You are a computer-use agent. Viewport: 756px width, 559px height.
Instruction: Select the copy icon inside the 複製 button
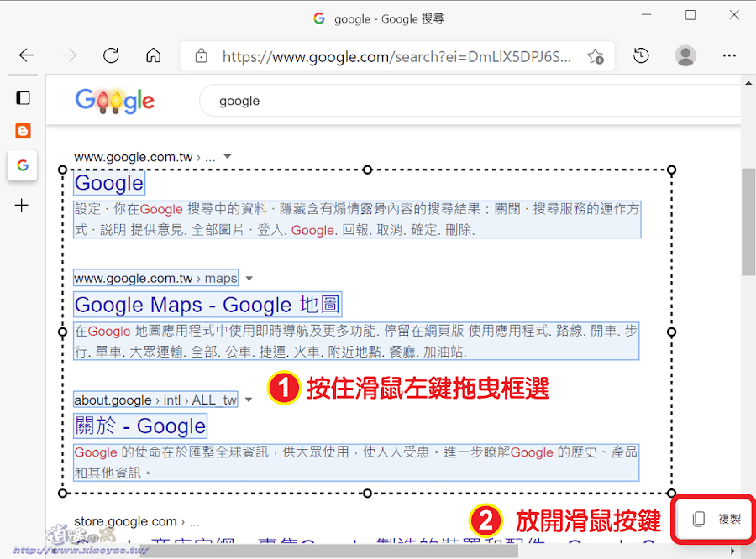(x=698, y=520)
